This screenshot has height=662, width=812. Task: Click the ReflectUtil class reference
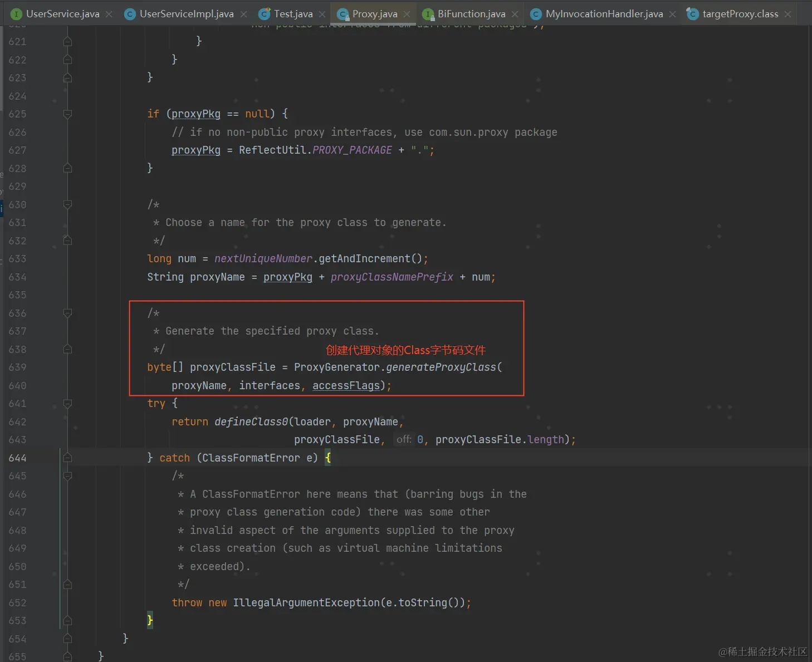coord(272,150)
